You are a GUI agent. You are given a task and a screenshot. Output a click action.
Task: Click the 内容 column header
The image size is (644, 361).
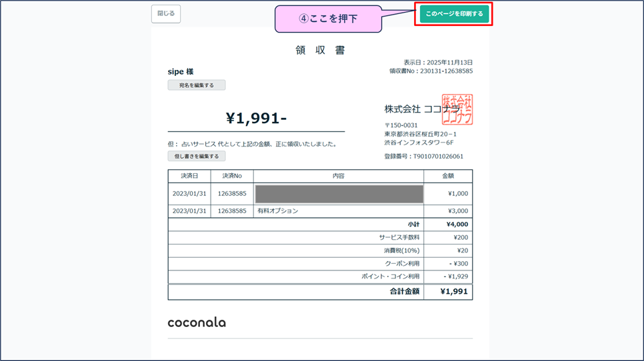(x=338, y=177)
